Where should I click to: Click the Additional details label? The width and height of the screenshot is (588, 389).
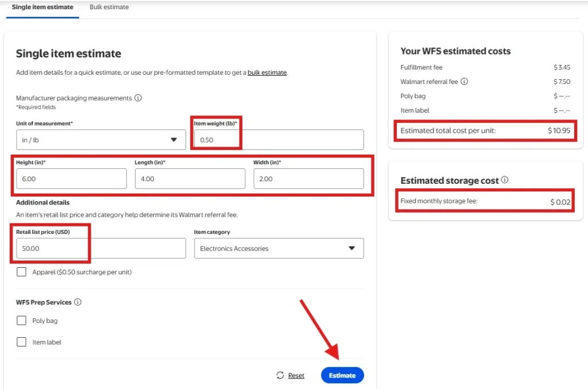click(x=42, y=202)
